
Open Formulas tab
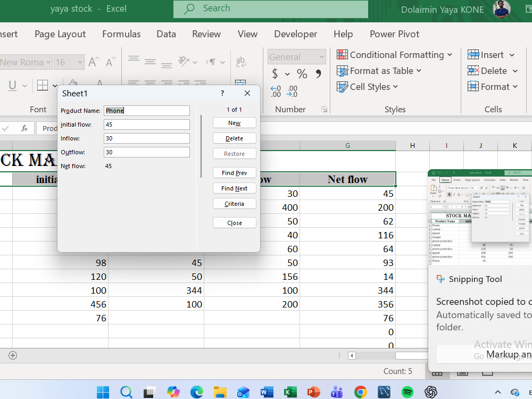click(x=121, y=34)
